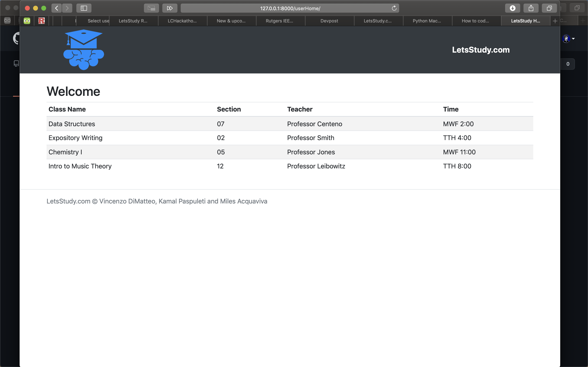Click the forward navigation arrow
This screenshot has height=367, width=588.
coord(67,8)
